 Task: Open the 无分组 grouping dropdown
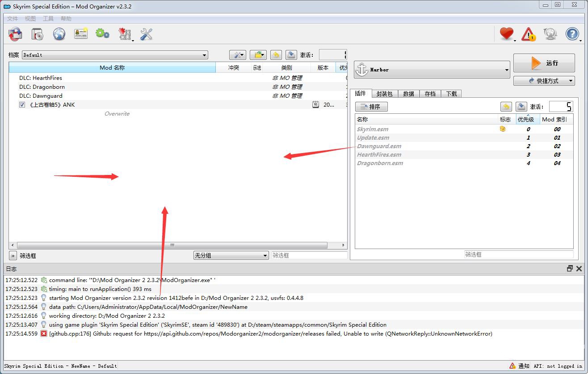coord(231,255)
